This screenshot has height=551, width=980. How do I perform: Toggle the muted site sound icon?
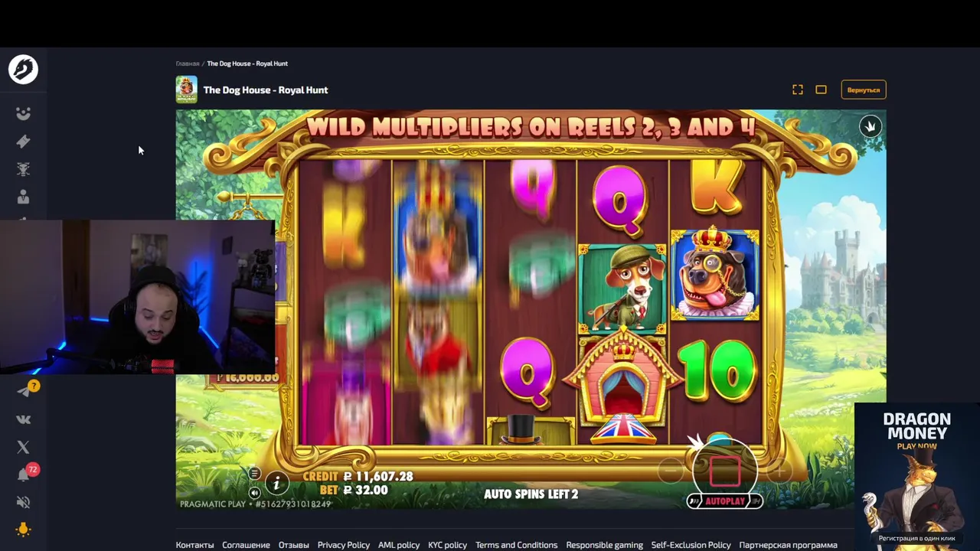(x=23, y=502)
